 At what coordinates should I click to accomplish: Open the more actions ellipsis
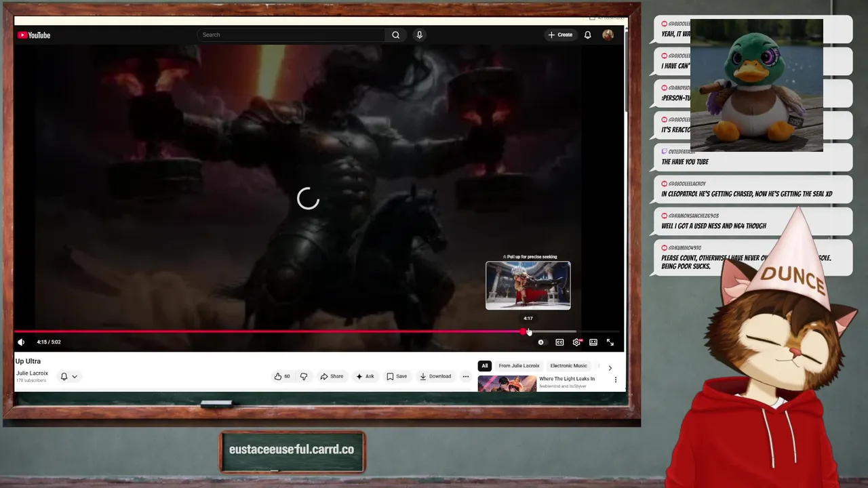click(x=466, y=376)
